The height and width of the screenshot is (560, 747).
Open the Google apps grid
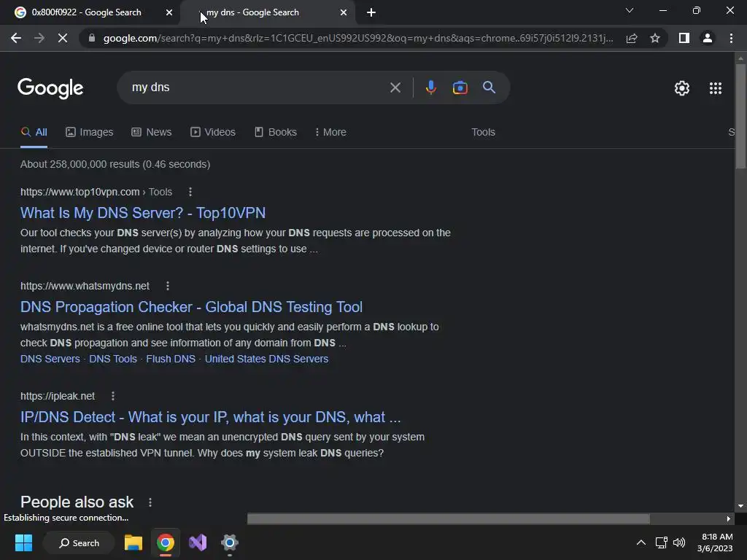(x=716, y=88)
